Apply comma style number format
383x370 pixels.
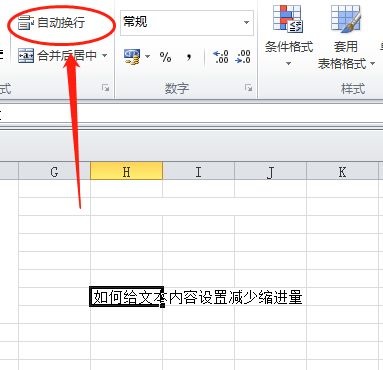189,57
